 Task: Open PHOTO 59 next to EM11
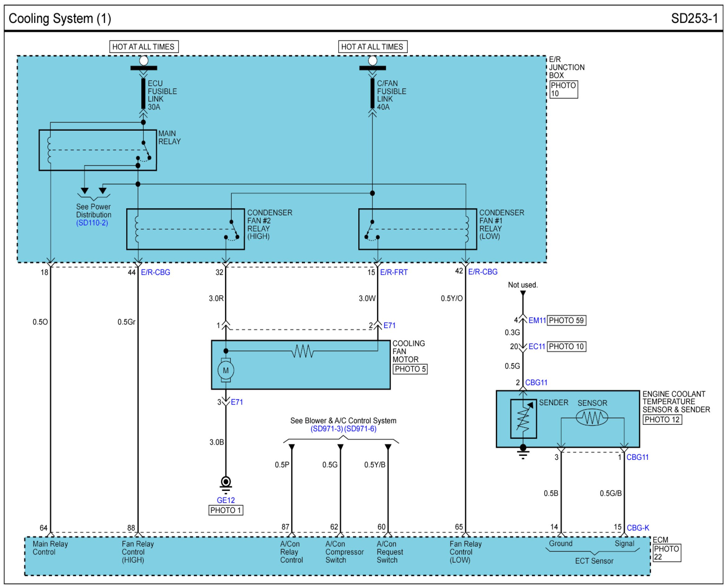pyautogui.click(x=566, y=321)
